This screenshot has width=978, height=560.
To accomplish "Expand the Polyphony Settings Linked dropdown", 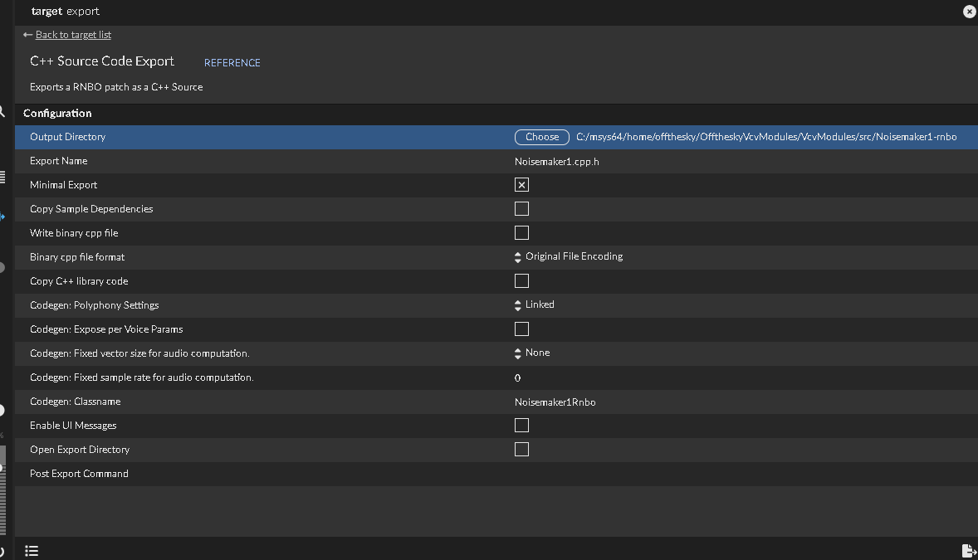I will click(535, 305).
